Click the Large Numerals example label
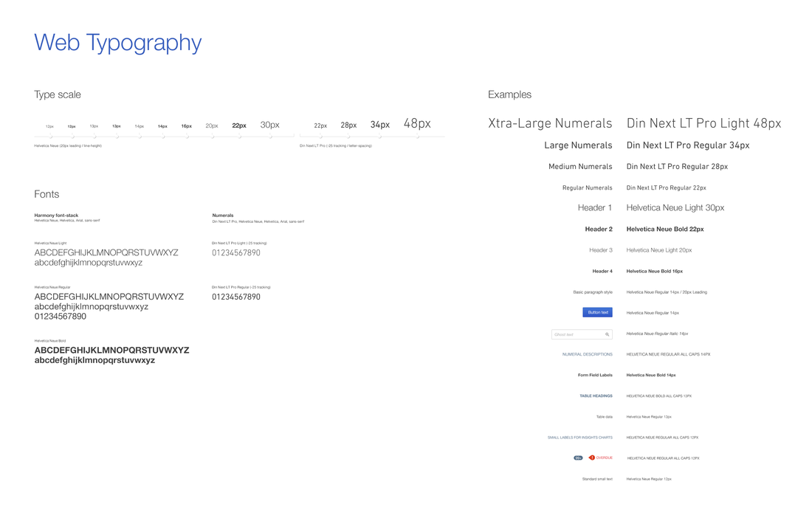The image size is (812, 507). pyautogui.click(x=578, y=145)
